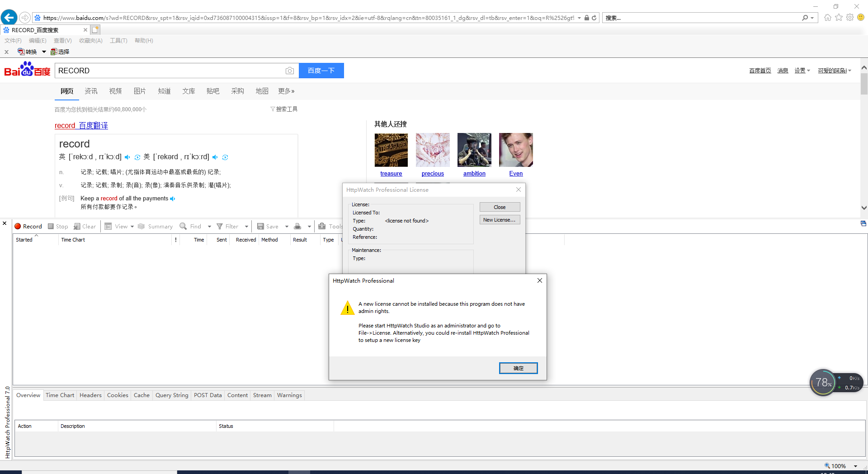Switch to the Query String tab
This screenshot has height=474, width=868.
point(172,395)
